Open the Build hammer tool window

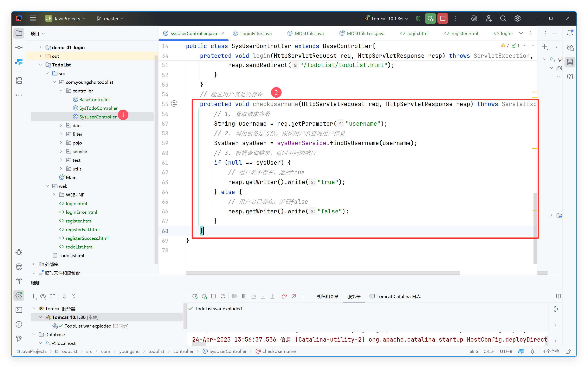click(x=19, y=281)
